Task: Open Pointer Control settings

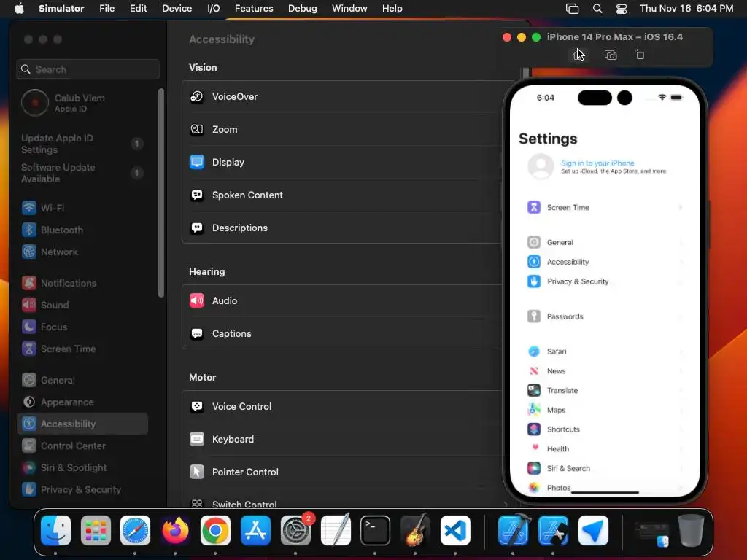Action: (341, 472)
